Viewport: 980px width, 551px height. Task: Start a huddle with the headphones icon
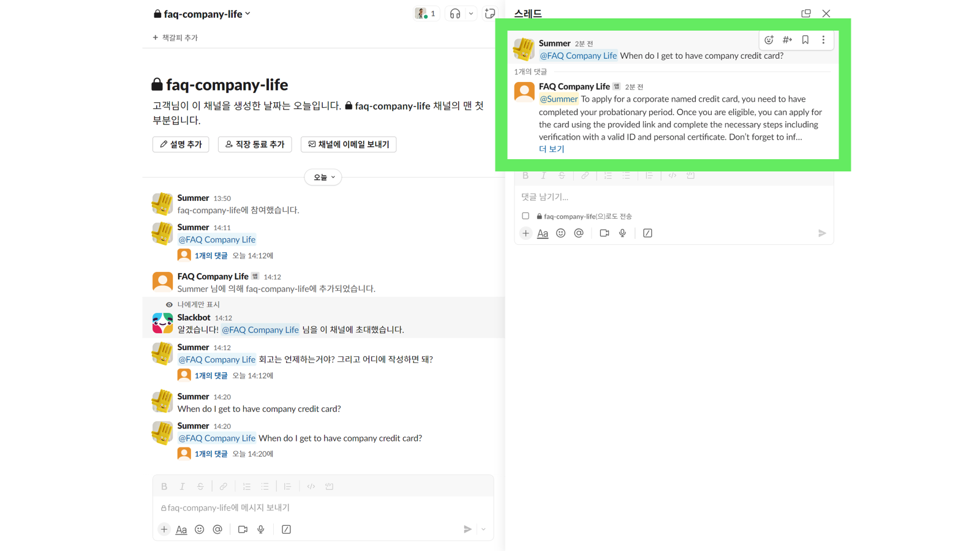tap(455, 13)
